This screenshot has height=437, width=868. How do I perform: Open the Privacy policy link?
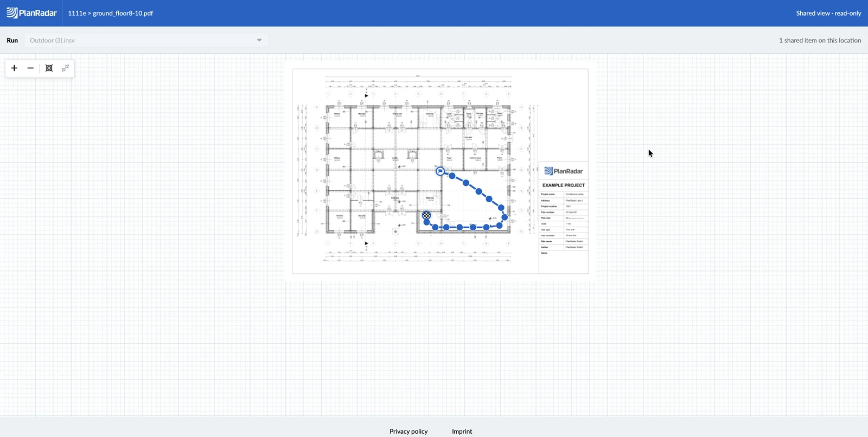(x=409, y=432)
